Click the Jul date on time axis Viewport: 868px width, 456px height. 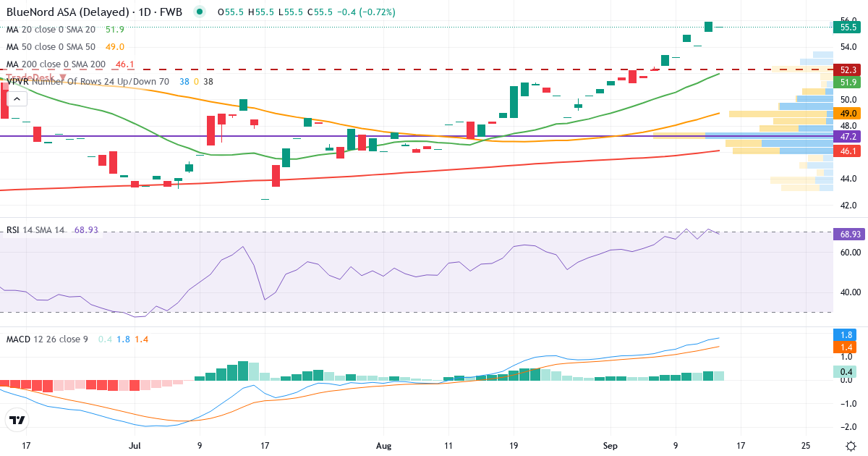(x=135, y=446)
